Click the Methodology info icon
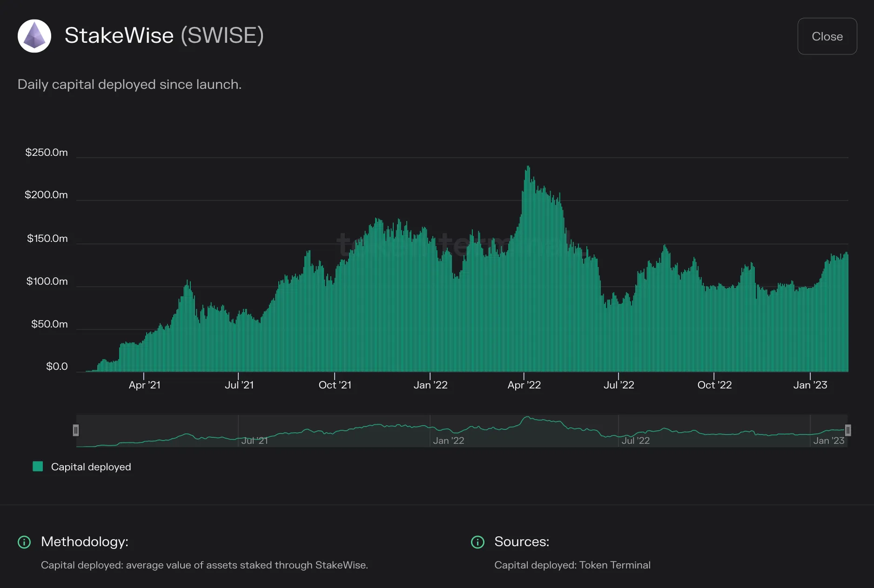 point(24,542)
